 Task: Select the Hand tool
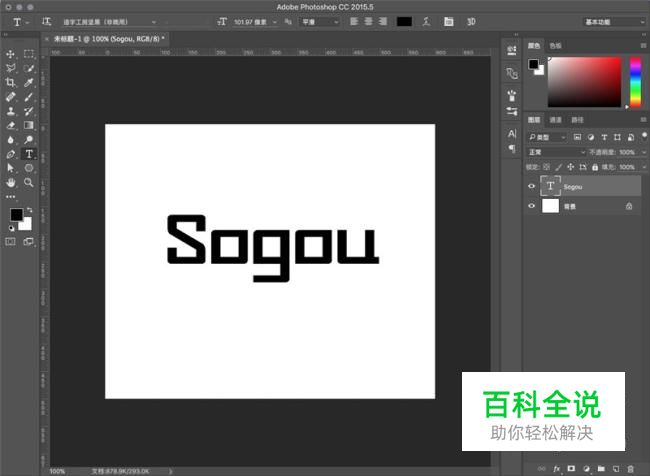click(11, 183)
